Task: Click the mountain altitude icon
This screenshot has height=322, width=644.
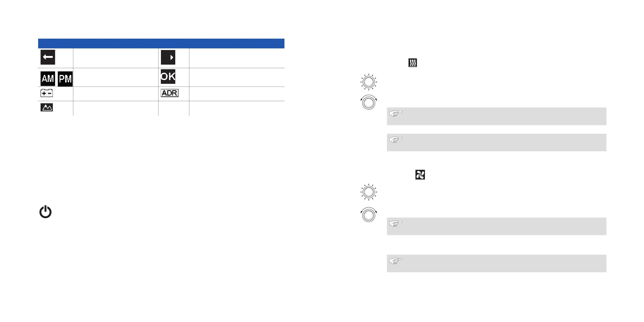Action: [47, 107]
